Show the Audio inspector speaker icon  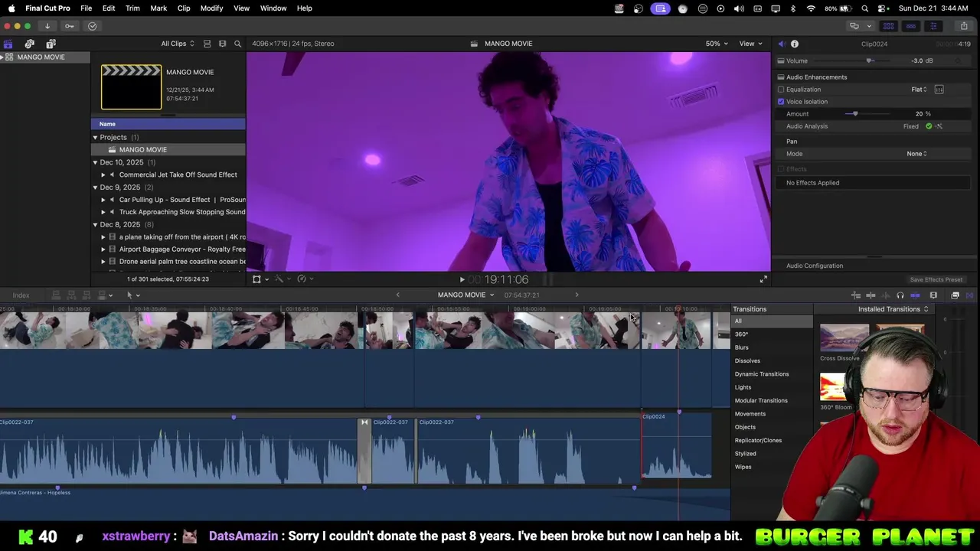pos(781,44)
